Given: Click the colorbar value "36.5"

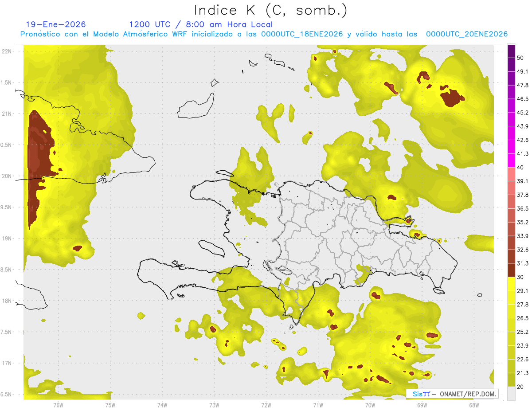Looking at the screenshot, I should pyautogui.click(x=523, y=208).
